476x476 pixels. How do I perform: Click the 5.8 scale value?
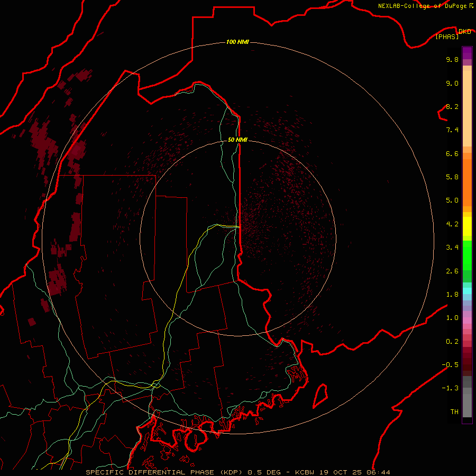click(x=452, y=177)
